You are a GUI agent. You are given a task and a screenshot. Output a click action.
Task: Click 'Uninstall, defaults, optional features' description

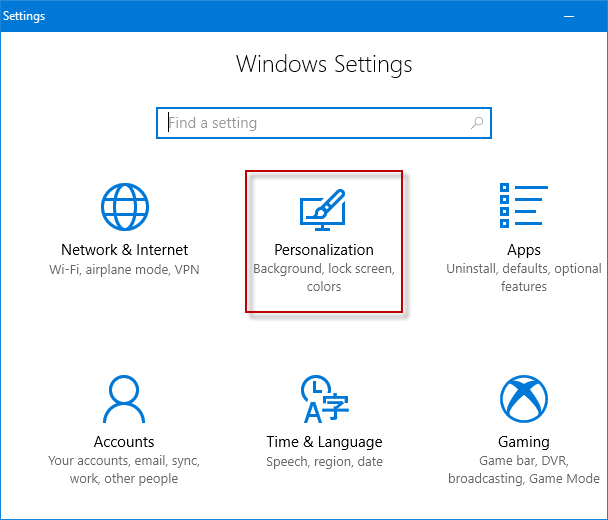click(x=524, y=278)
